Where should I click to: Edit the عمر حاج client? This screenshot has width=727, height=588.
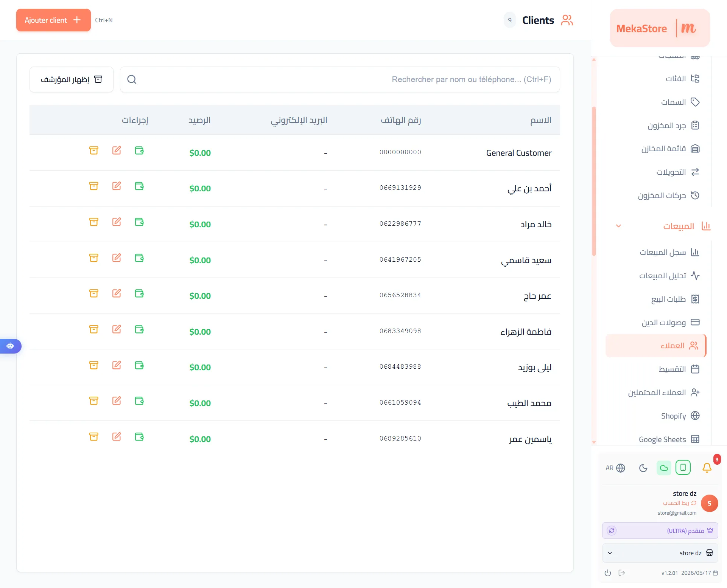coord(117,293)
